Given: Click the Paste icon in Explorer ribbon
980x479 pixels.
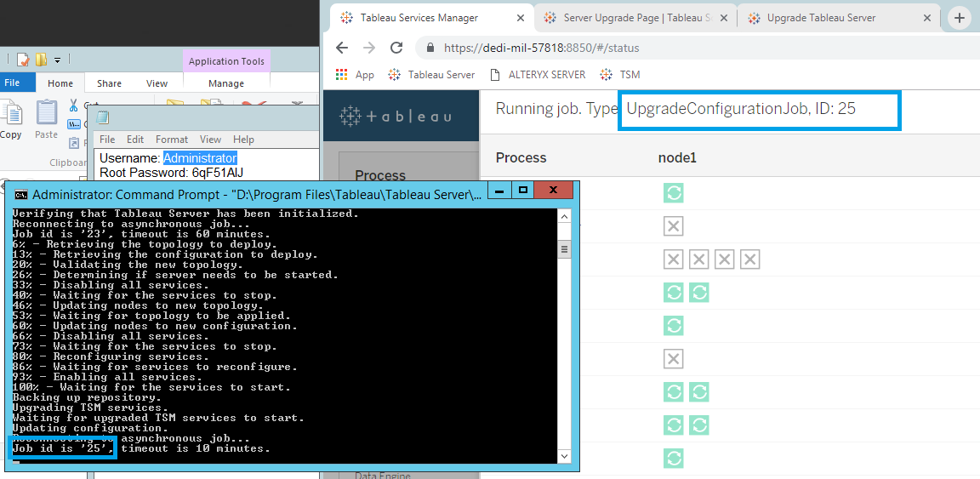Looking at the screenshot, I should click(x=46, y=119).
